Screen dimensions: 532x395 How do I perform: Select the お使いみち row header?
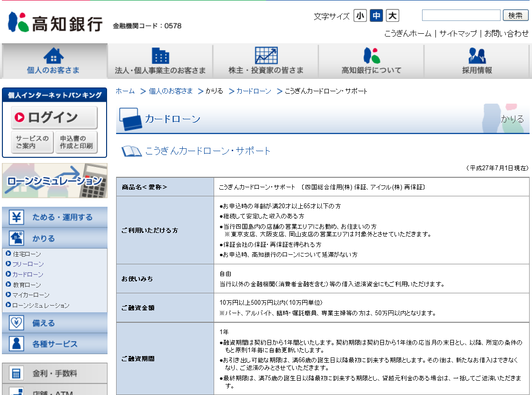165,279
